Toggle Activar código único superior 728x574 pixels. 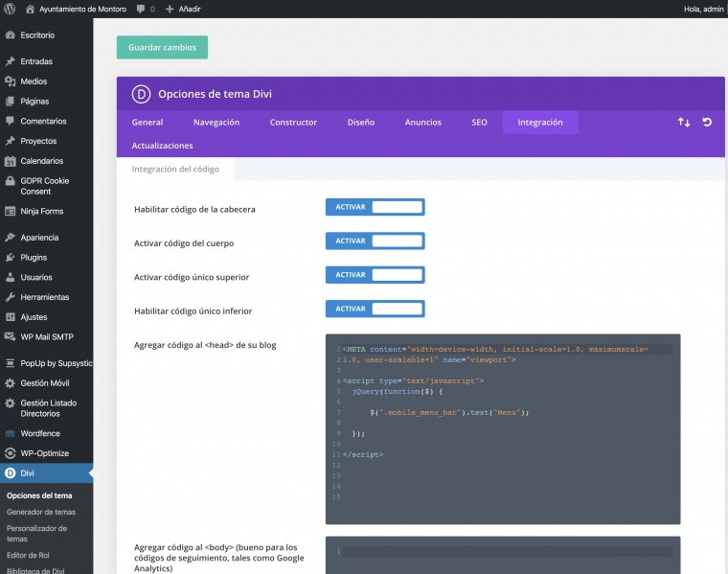375,275
